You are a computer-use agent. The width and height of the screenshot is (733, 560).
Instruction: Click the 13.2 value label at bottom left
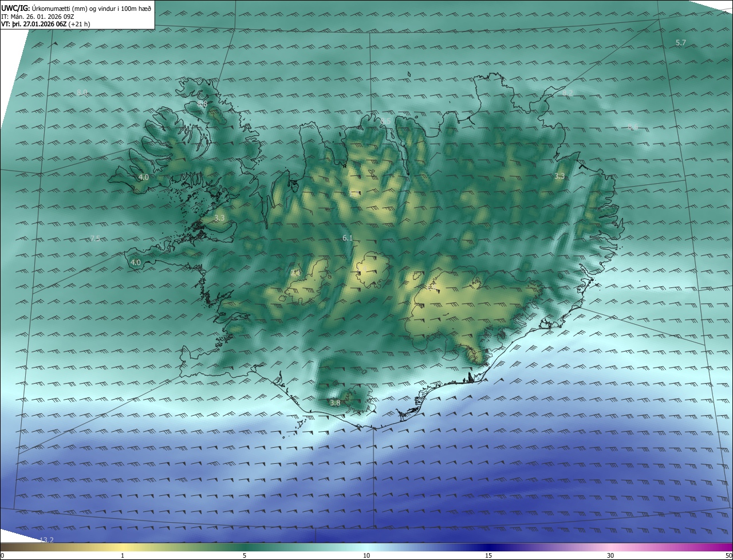(x=46, y=540)
